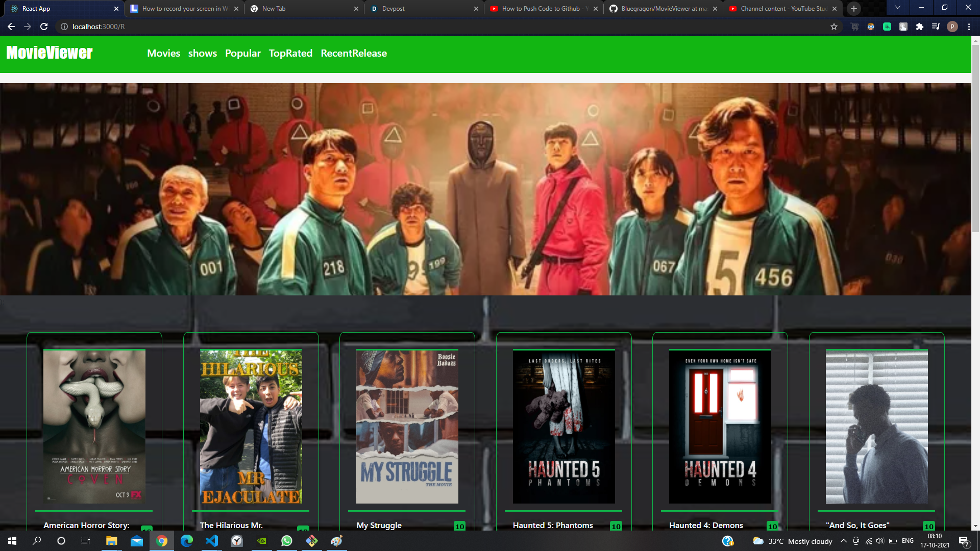Expand the tab search dropdown arrow

pyautogui.click(x=898, y=8)
